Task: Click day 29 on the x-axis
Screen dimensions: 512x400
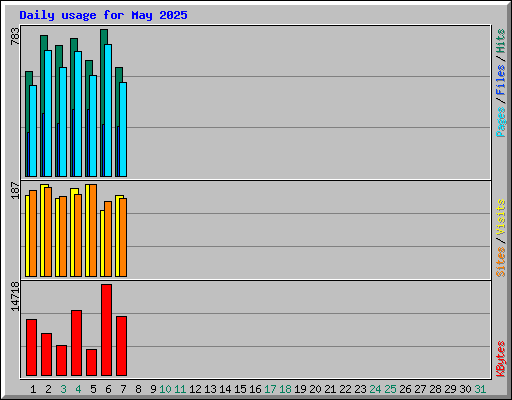Action: [x=450, y=389]
